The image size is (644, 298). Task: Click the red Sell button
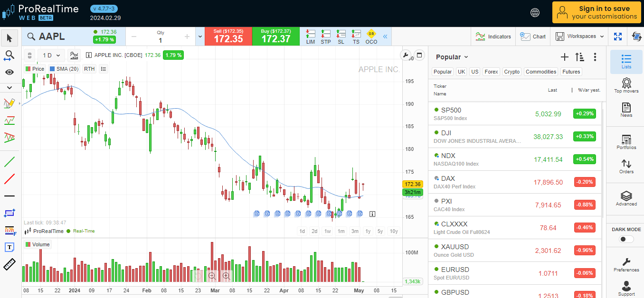point(228,37)
